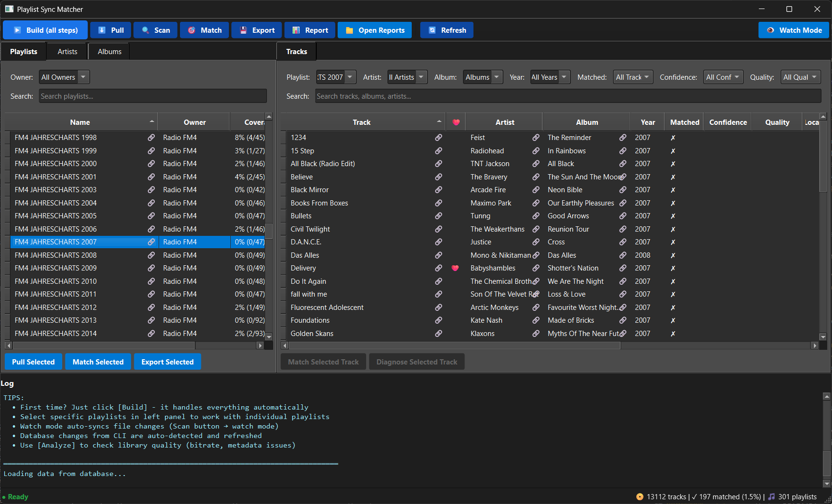Click the link icon next to FM4 JAHRESCHARTS 1998
This screenshot has width=832, height=504.
click(151, 138)
